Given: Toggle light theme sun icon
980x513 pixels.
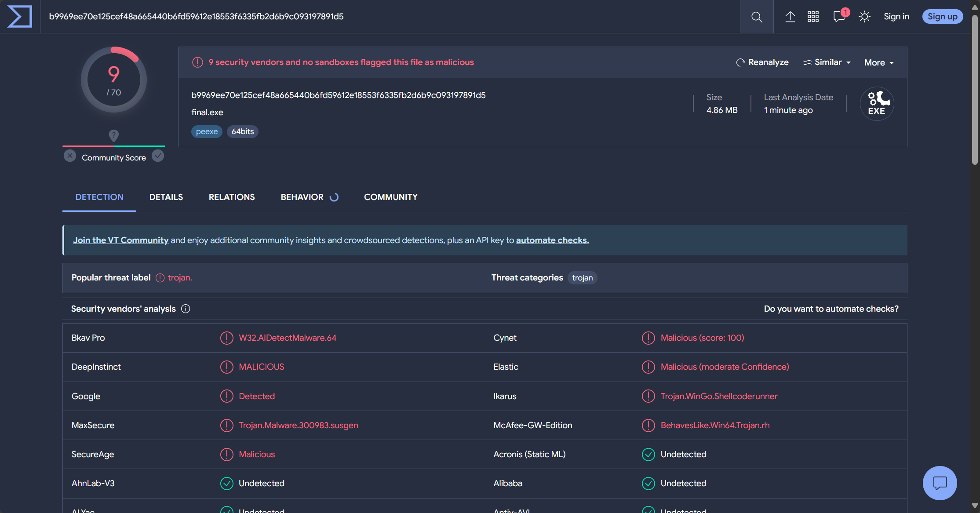Looking at the screenshot, I should [864, 17].
